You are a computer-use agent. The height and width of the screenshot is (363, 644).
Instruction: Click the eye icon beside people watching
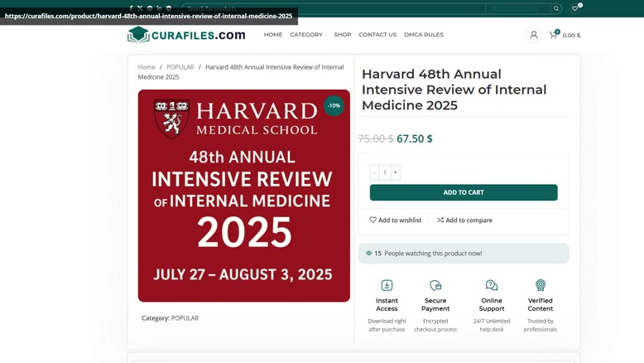(369, 254)
